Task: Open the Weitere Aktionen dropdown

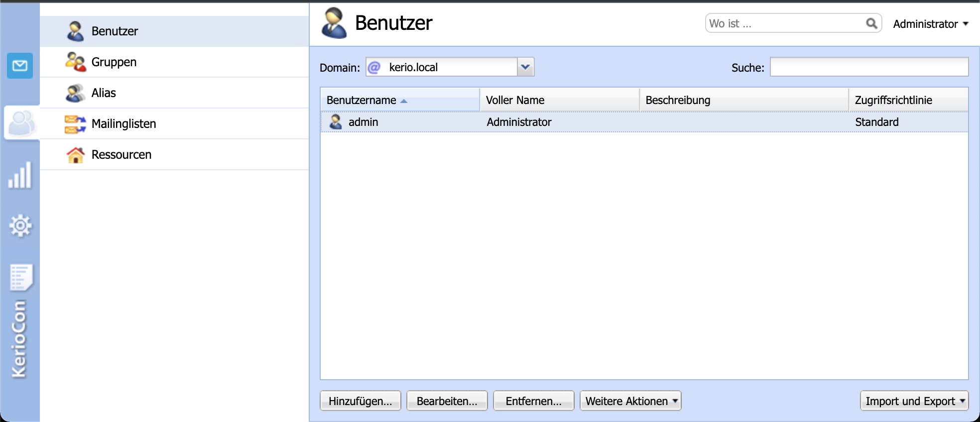Action: pos(630,401)
